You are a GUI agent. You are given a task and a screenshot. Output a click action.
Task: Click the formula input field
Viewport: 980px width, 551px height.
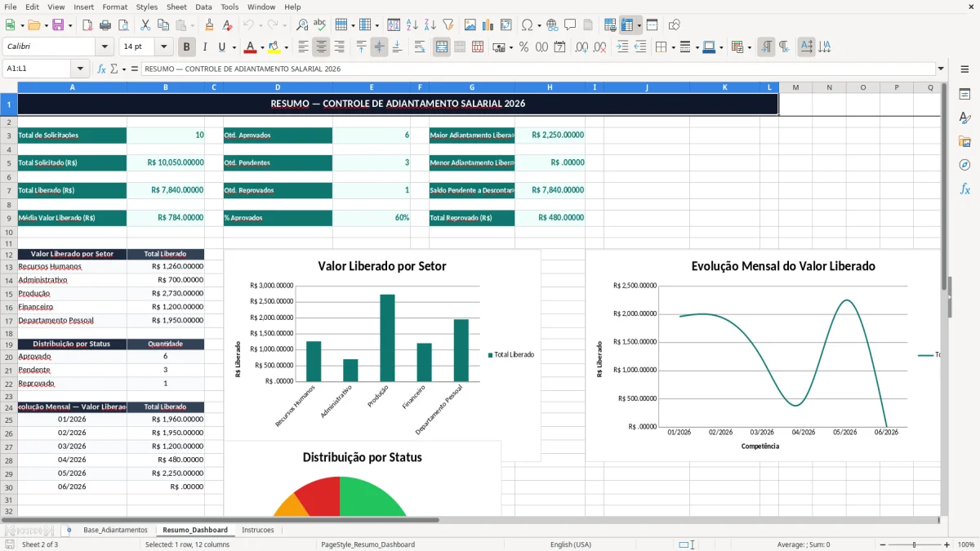click(537, 69)
